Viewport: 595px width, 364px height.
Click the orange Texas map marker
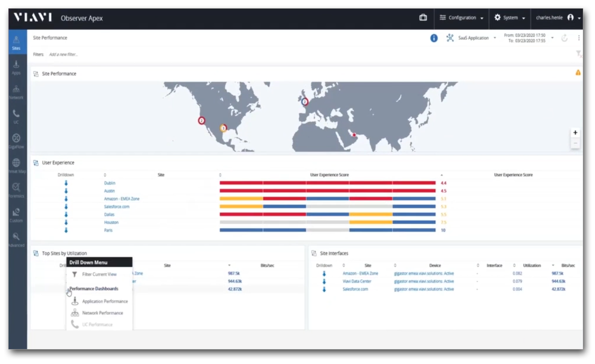pyautogui.click(x=223, y=128)
